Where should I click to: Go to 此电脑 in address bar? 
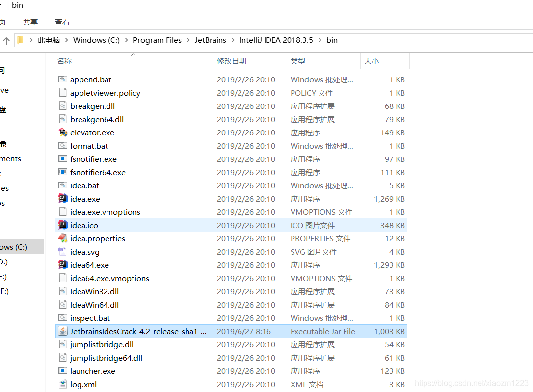pos(49,40)
